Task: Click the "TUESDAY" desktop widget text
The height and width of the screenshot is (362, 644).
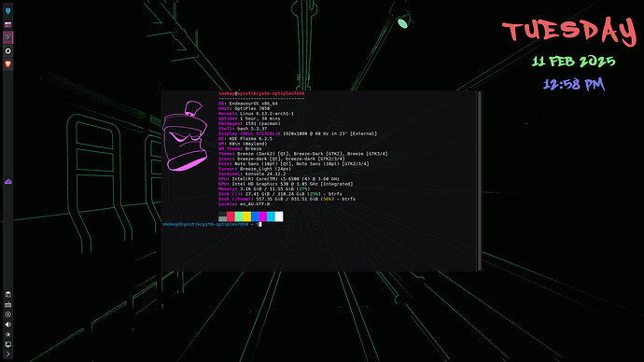Action: click(569, 33)
